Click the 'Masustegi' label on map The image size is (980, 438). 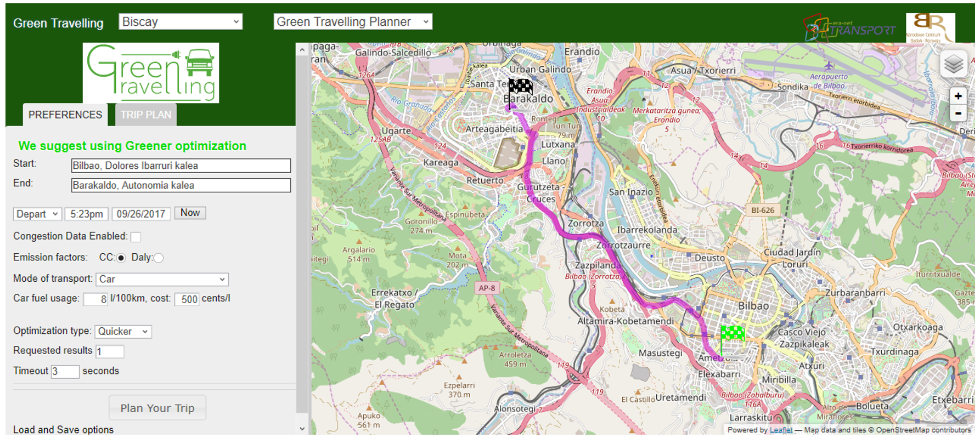pos(661,353)
